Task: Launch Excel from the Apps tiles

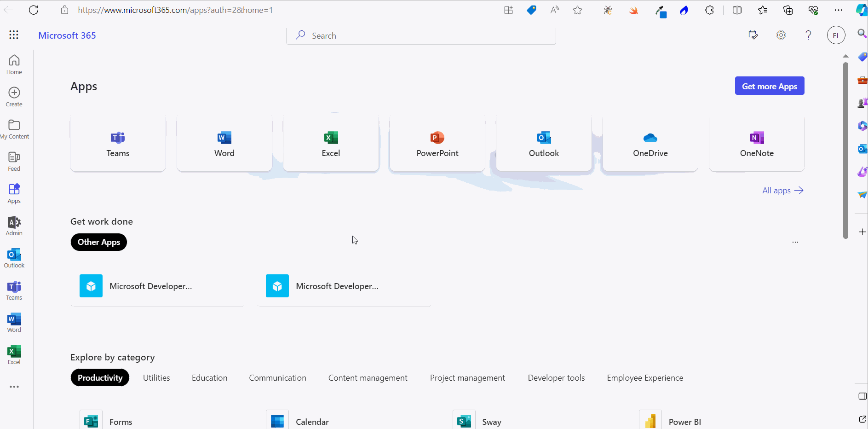Action: pos(331,144)
